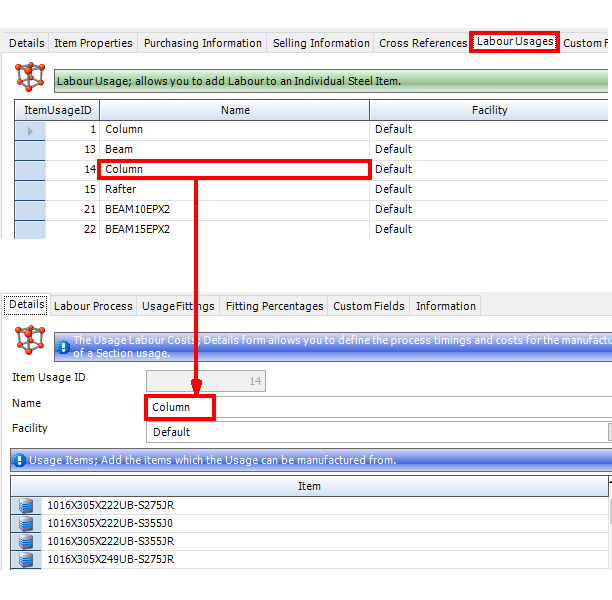Open the Labour Usages tab

[x=514, y=42]
